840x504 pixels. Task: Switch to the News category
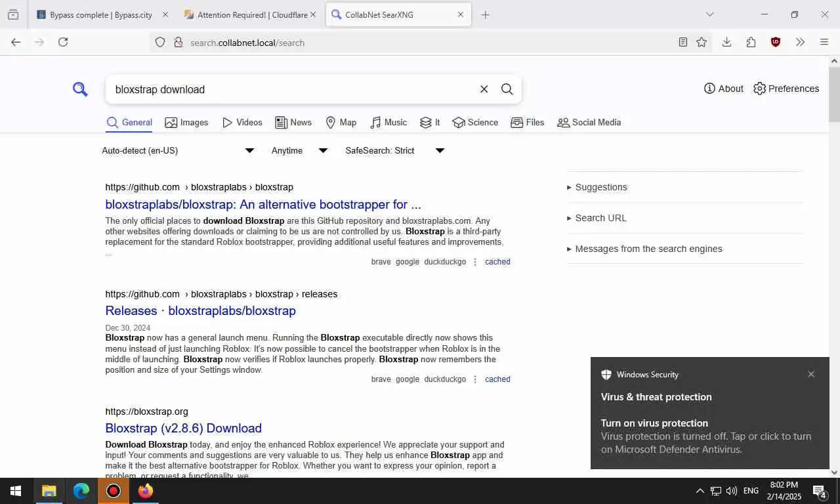293,122
